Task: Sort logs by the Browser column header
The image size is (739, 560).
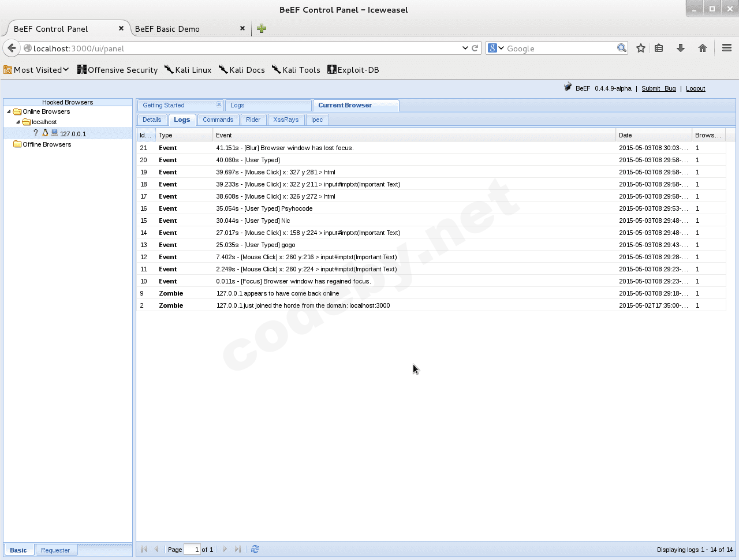Action: click(708, 135)
